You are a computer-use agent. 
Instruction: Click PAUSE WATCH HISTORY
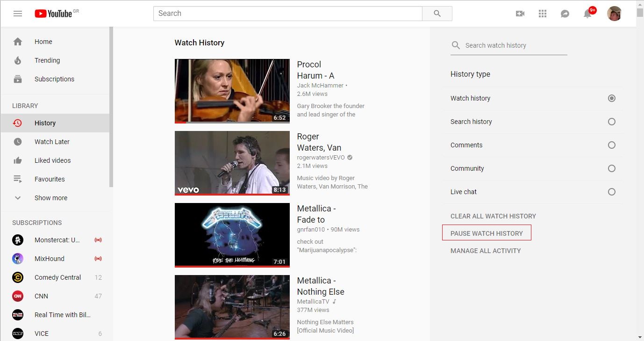click(x=487, y=233)
